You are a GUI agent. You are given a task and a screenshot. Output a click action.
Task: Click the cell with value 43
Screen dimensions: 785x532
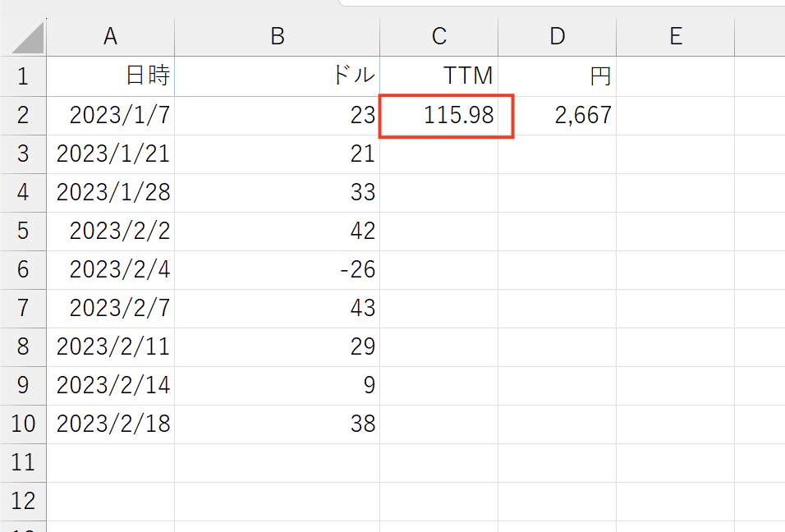coord(278,309)
